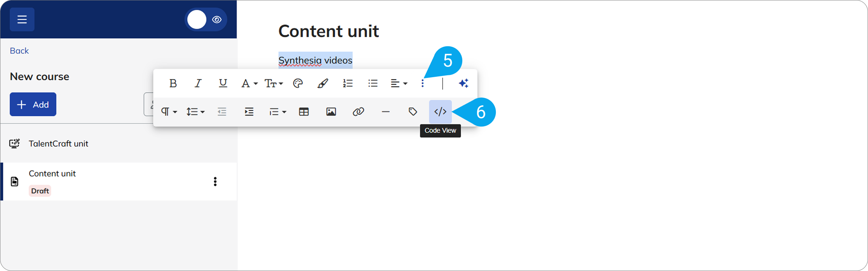Open the text alignment dropdown
Screen dimensions: 868x271
click(x=399, y=83)
